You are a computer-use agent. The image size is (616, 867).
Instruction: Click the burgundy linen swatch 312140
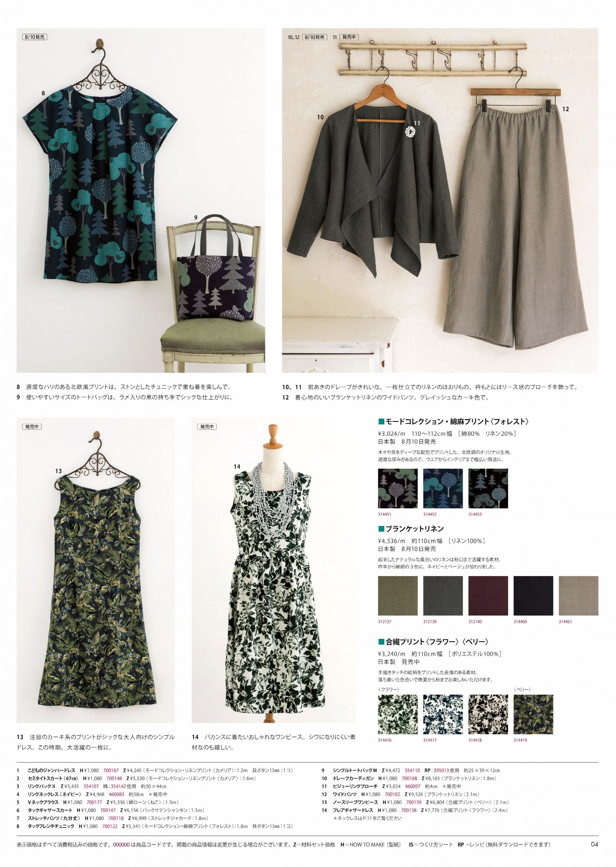click(488, 596)
